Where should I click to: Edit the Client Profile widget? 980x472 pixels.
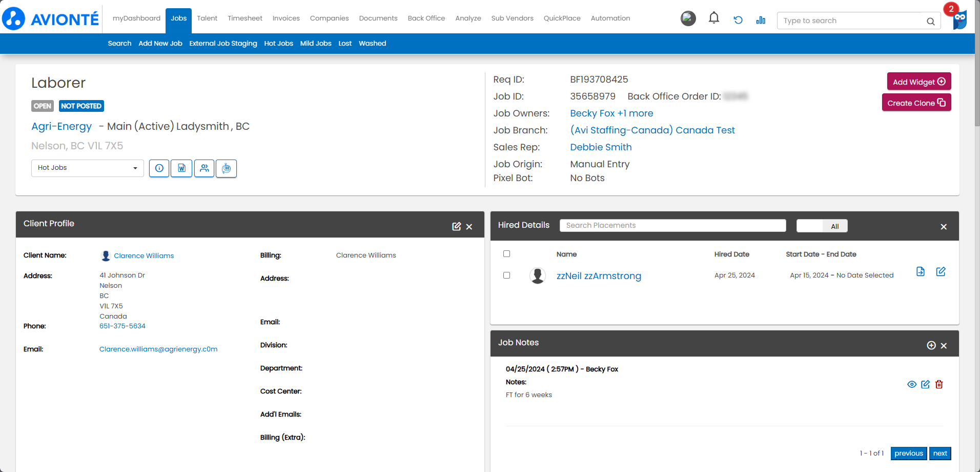(456, 226)
